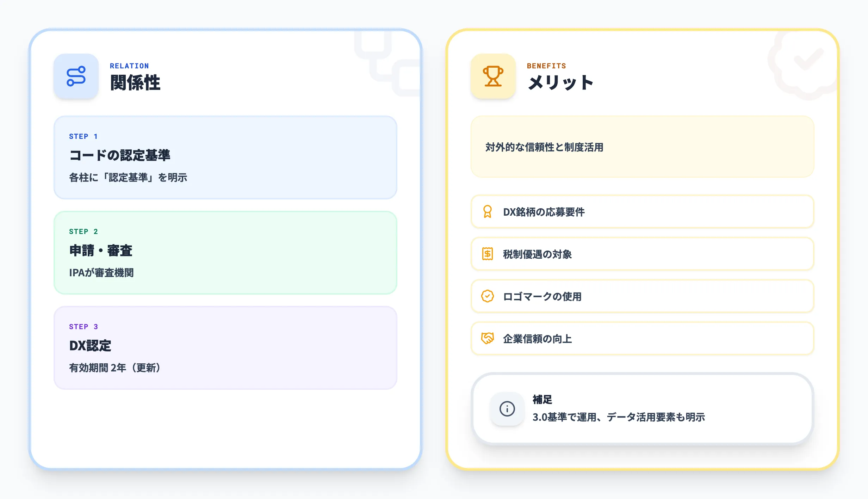Click the handshake icon beside 企業信頼の向上
868x499 pixels.
(x=488, y=339)
